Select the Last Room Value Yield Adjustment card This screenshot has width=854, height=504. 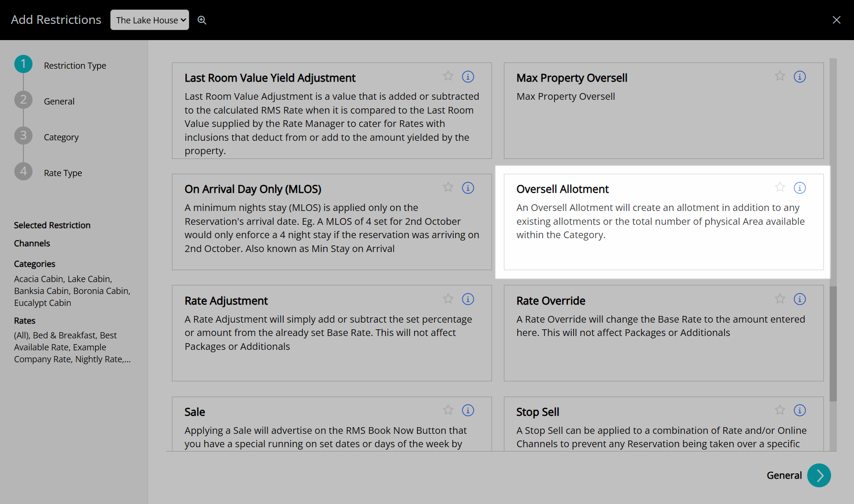pyautogui.click(x=332, y=111)
